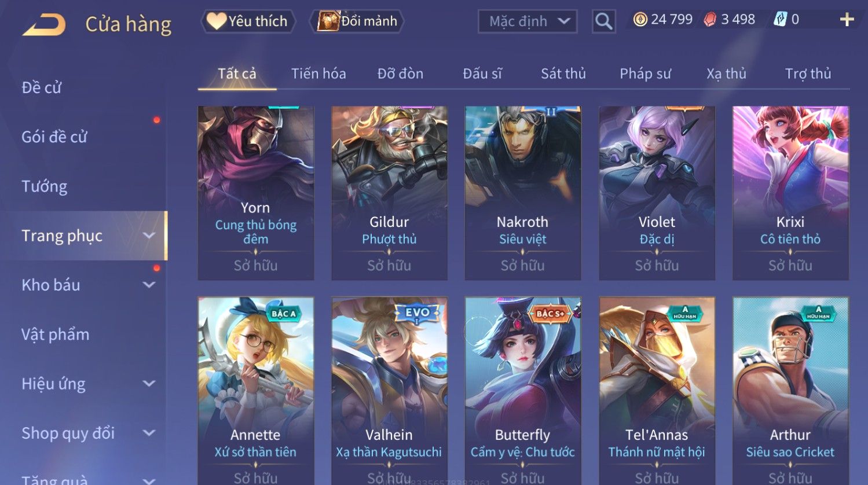Switch to the Tiến hóa tab

click(318, 74)
